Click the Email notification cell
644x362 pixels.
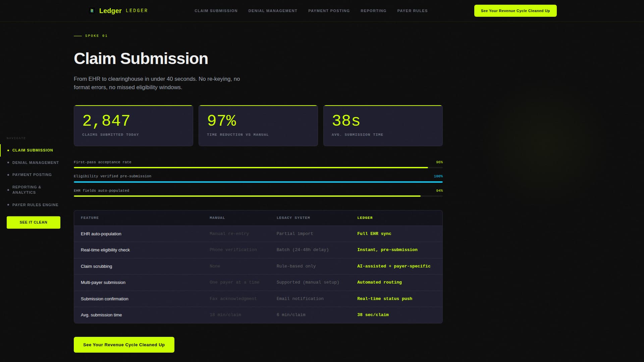tap(300, 299)
